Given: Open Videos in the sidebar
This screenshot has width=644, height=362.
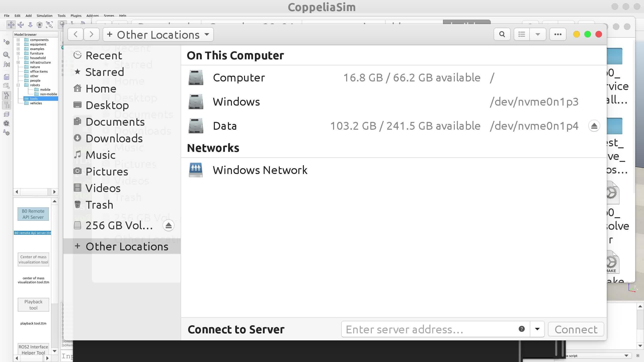Looking at the screenshot, I should tap(122, 188).
